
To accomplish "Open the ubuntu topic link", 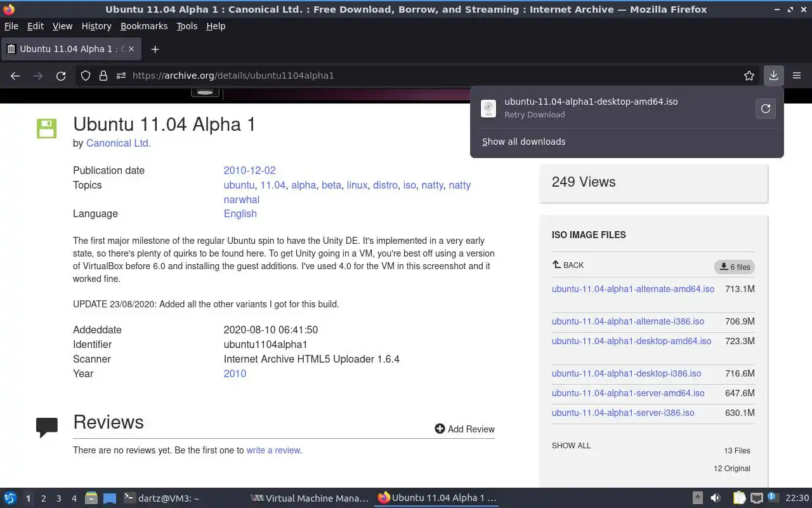I will pyautogui.click(x=239, y=185).
